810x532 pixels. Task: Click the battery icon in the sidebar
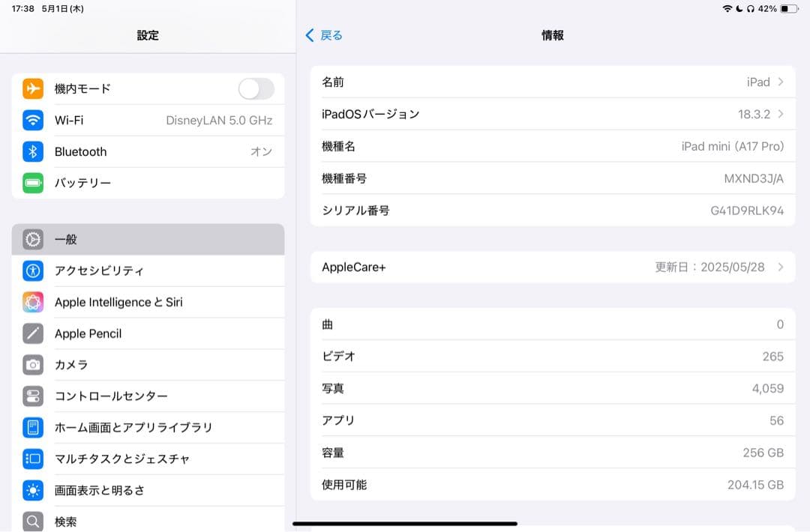[x=31, y=183]
